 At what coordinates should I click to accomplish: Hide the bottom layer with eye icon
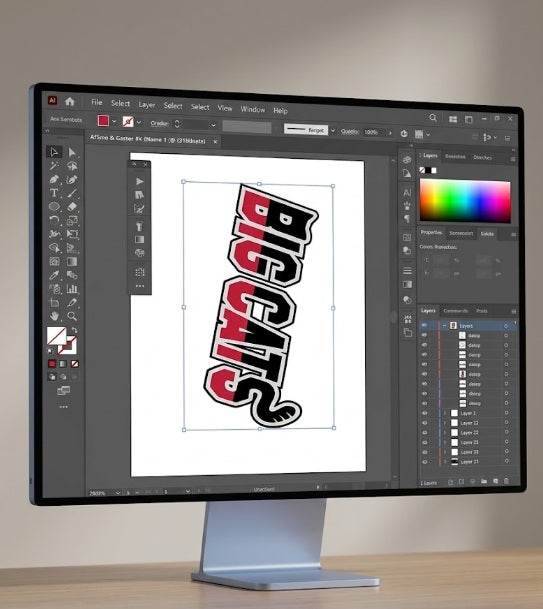pos(424,462)
